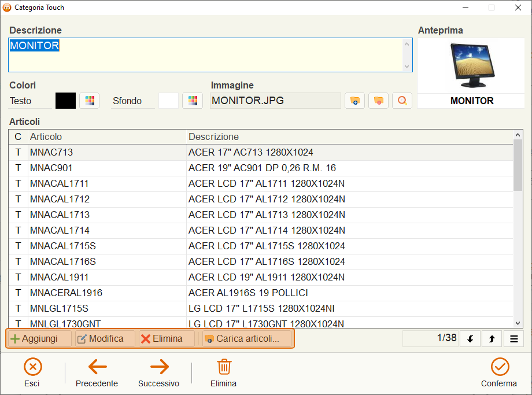Click description field down scroll arrow
532x395 pixels.
pyautogui.click(x=407, y=67)
